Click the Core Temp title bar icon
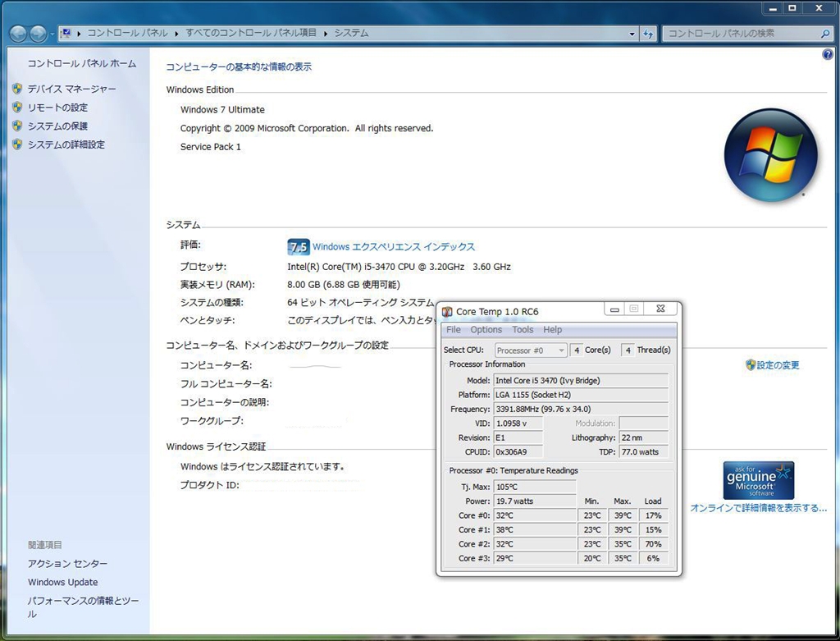This screenshot has height=641, width=840. click(447, 311)
